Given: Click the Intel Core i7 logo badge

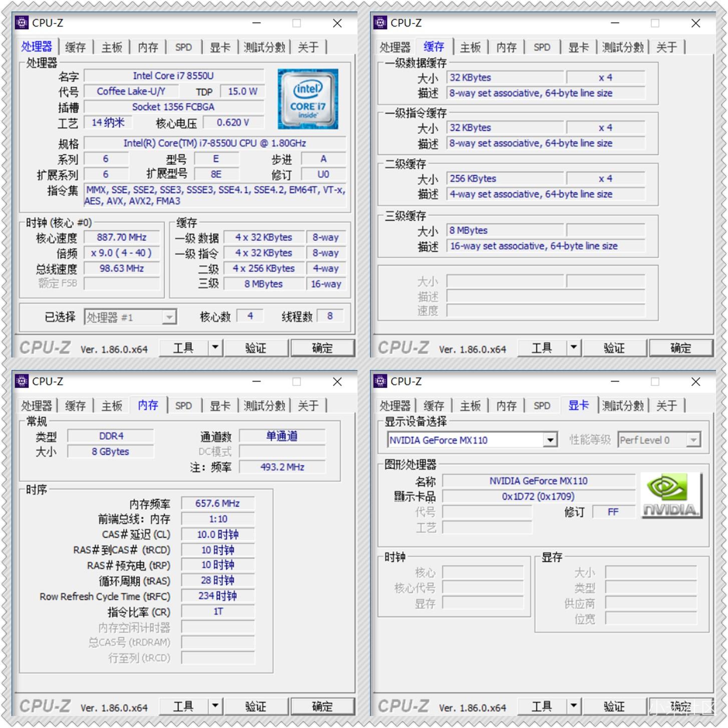Looking at the screenshot, I should coord(308,99).
